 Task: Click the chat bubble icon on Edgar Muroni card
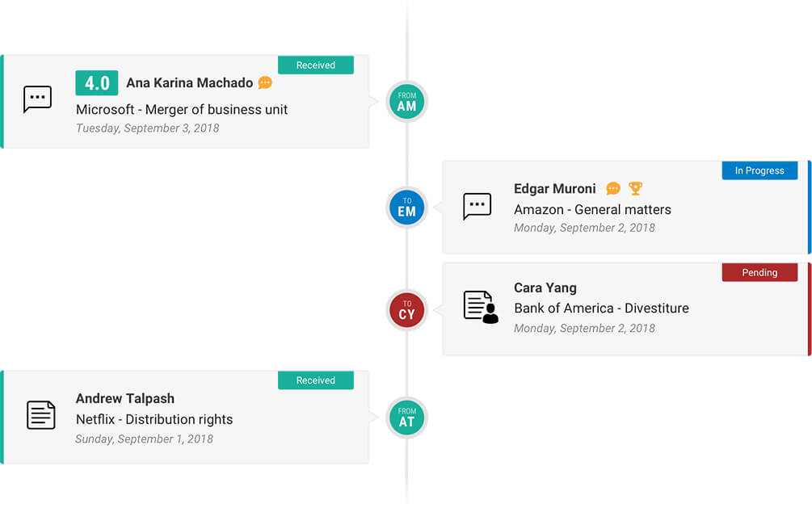click(477, 206)
